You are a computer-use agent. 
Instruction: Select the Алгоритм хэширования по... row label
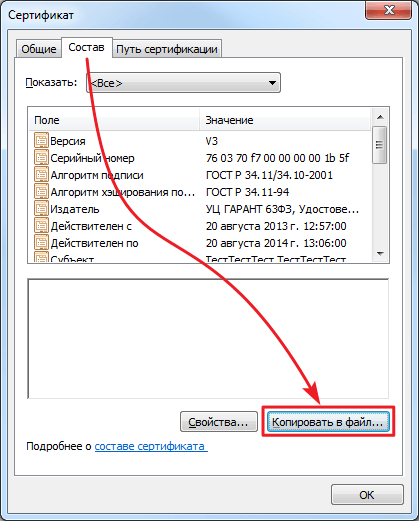tap(123, 192)
